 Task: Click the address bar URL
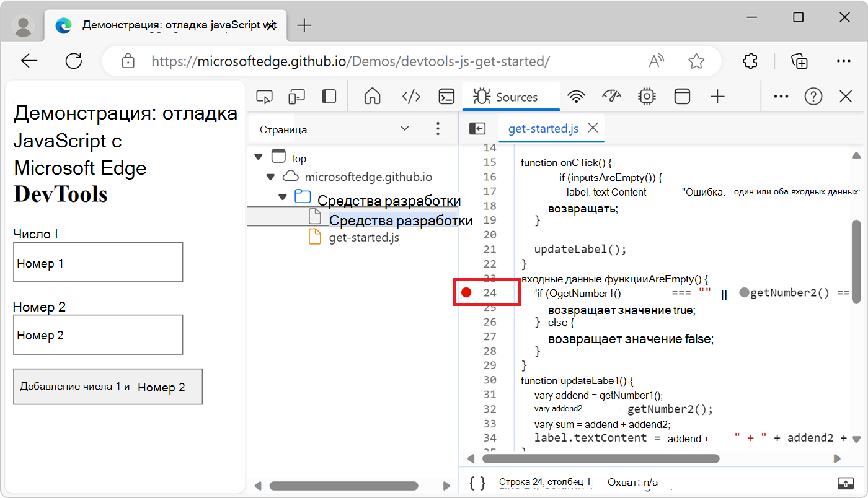(x=350, y=61)
